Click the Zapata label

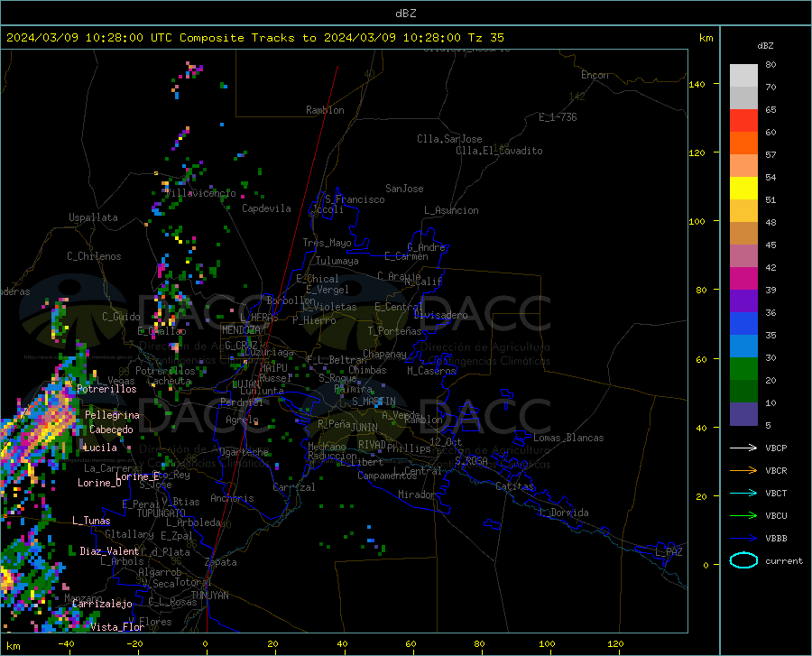coord(221,562)
